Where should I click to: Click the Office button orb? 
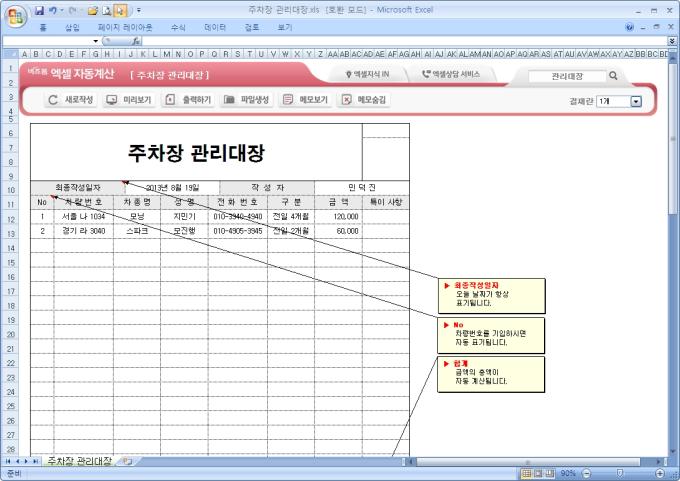click(x=16, y=17)
